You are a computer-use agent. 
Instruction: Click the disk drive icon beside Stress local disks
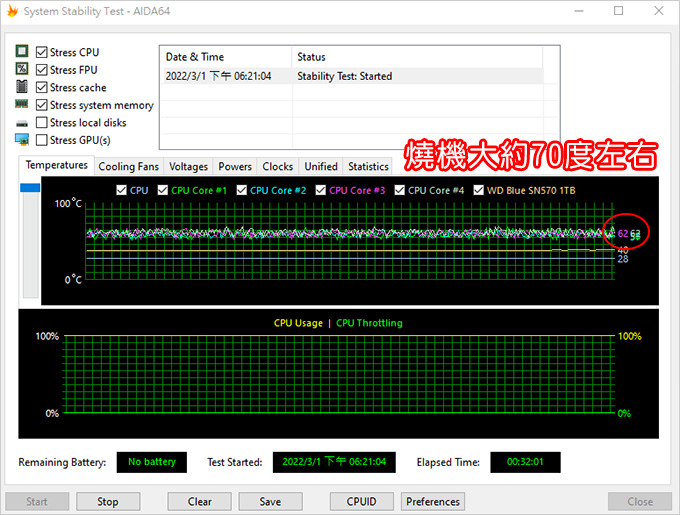click(22, 124)
